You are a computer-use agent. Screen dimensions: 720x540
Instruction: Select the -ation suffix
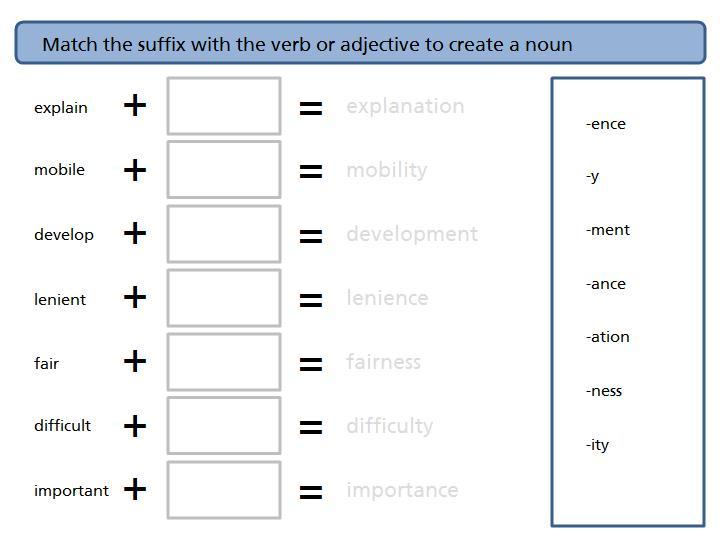click(608, 337)
